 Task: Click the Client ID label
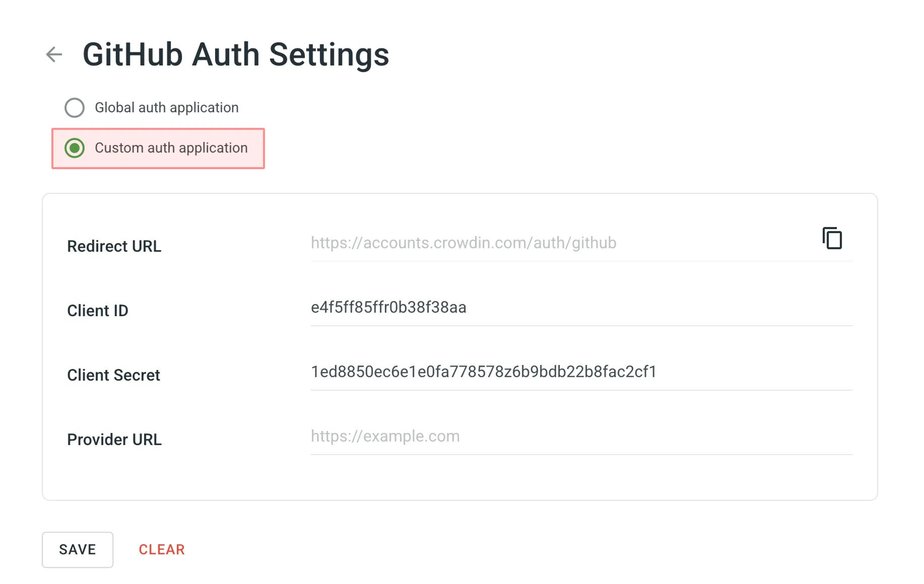point(98,310)
